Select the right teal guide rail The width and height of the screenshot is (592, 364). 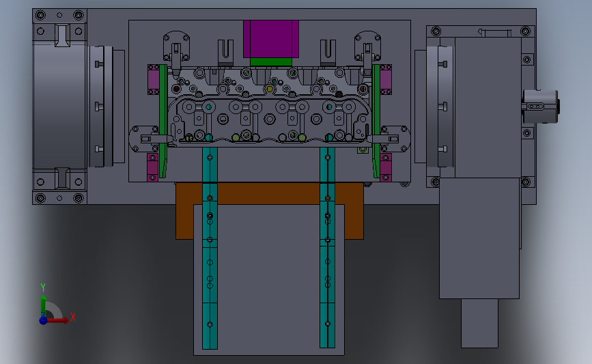click(327, 248)
